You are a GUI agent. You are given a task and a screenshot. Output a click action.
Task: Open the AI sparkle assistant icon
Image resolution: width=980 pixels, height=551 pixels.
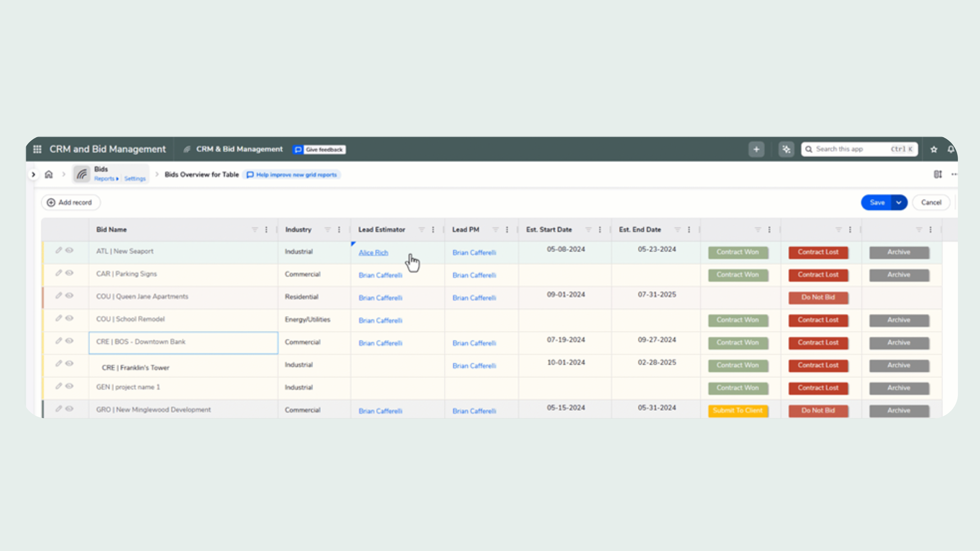(786, 149)
